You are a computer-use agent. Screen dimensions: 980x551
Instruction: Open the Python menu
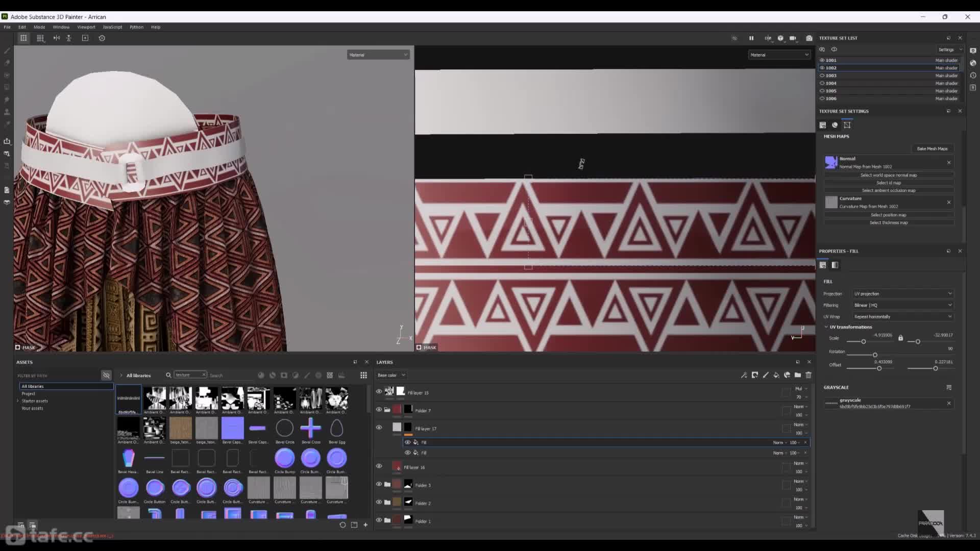pyautogui.click(x=136, y=27)
